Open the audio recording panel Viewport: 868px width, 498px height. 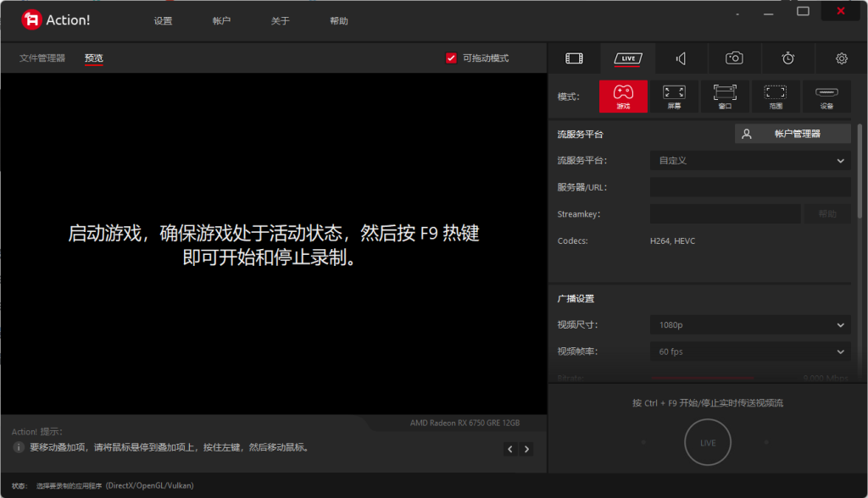tap(681, 58)
